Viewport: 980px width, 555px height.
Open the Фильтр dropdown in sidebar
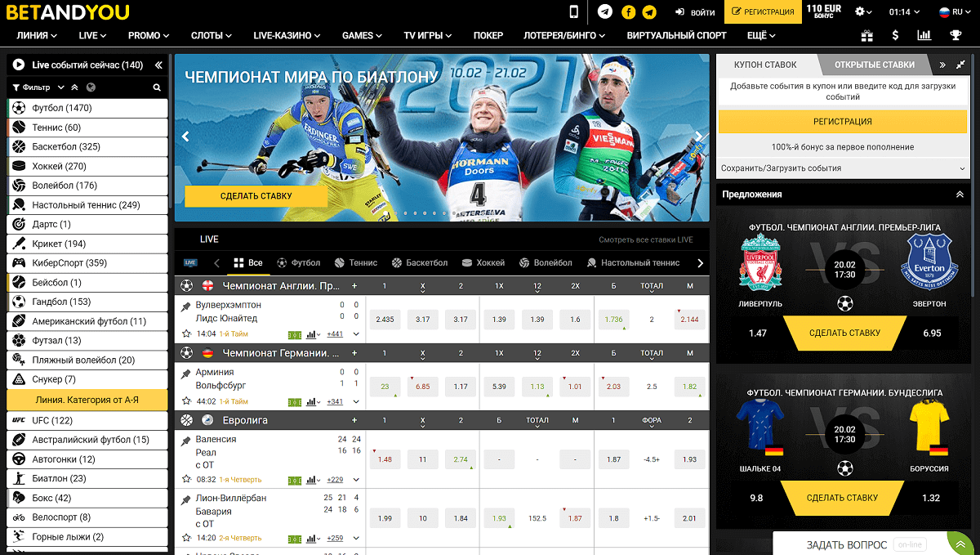point(37,87)
